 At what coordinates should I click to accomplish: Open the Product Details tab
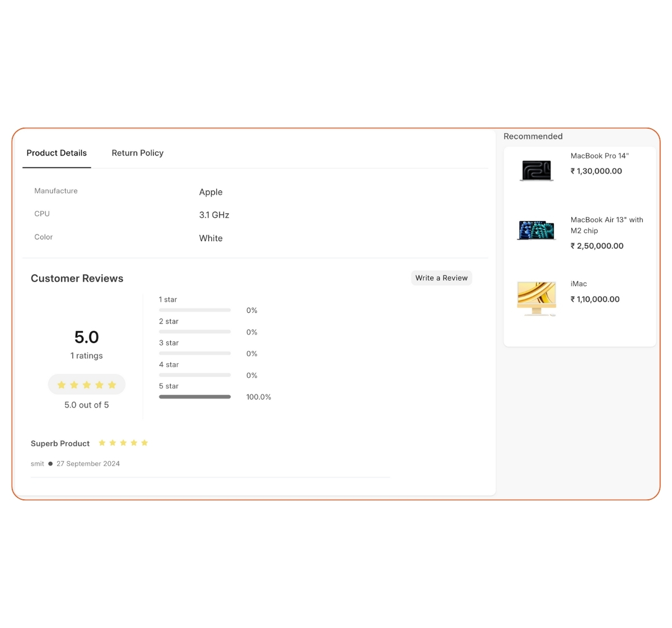pos(57,153)
